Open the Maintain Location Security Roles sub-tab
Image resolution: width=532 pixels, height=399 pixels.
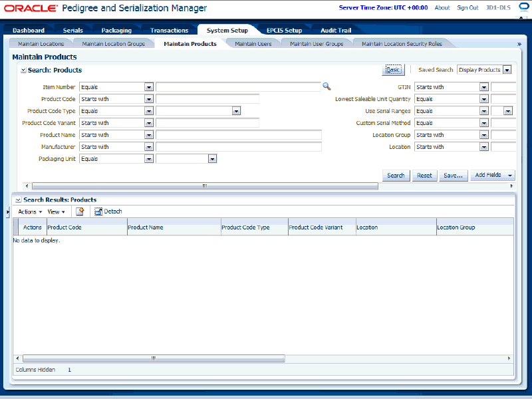(x=402, y=44)
